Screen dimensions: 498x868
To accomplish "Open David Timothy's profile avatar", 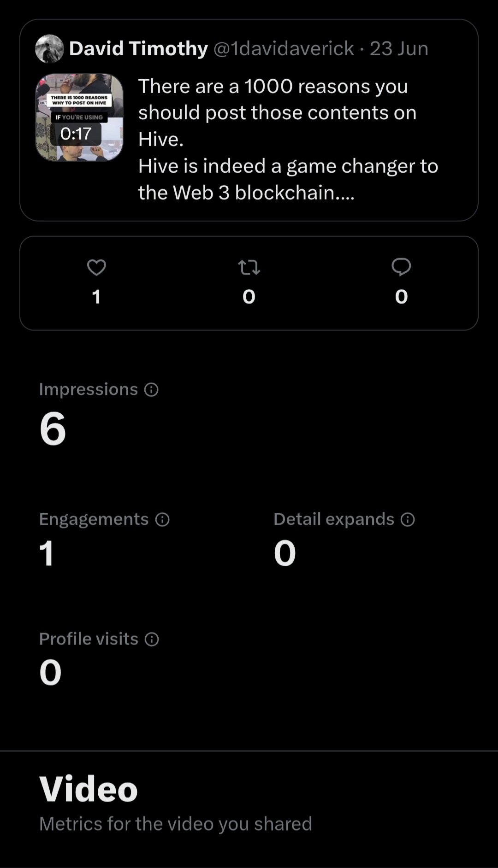I will pyautogui.click(x=49, y=49).
